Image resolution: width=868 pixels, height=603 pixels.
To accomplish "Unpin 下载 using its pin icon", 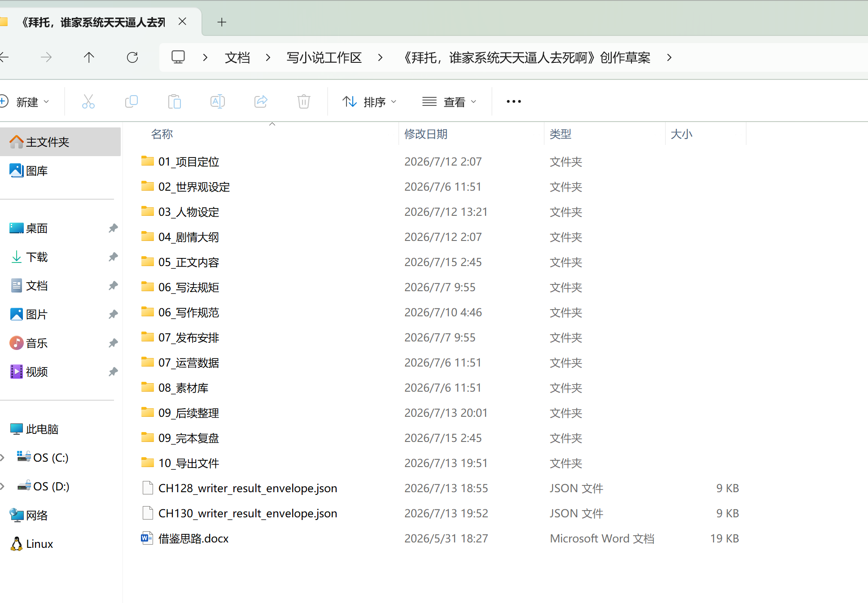I will point(113,257).
